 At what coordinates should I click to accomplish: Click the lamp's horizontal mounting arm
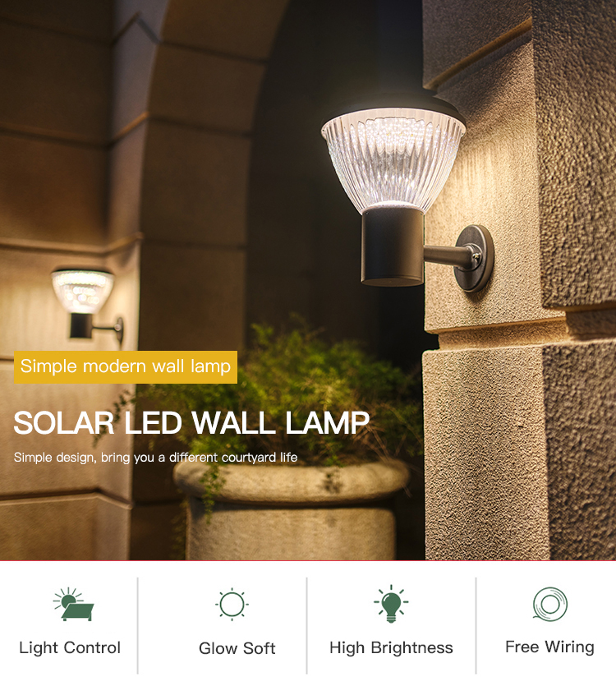tap(442, 254)
